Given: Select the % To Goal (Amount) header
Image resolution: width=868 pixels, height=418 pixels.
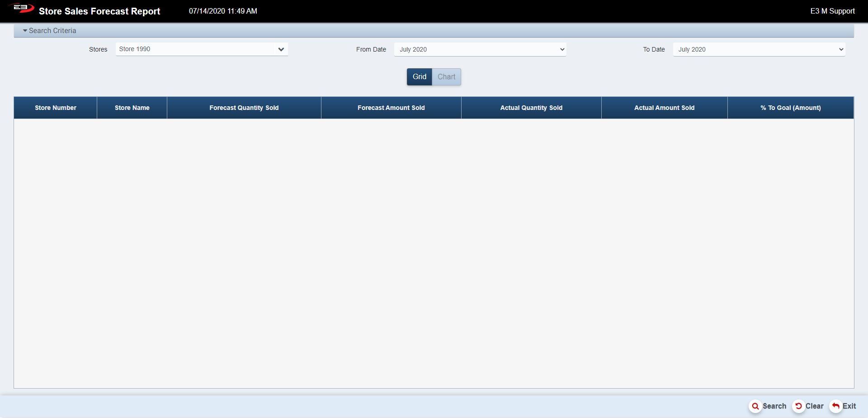Looking at the screenshot, I should click(790, 108).
